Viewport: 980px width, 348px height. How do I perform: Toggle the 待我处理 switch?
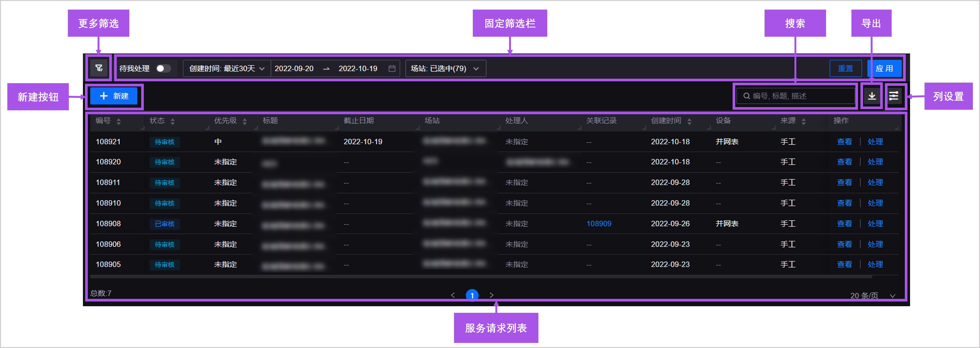[164, 69]
